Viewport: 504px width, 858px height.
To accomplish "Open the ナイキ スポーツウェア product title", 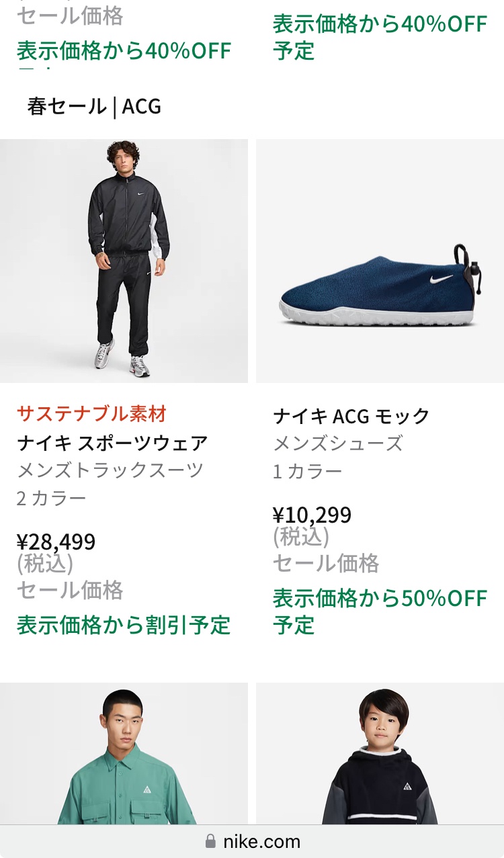I will point(112,443).
